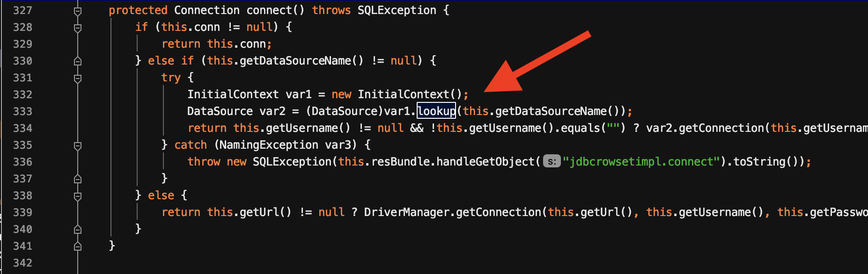Collapse the try block at line 331
The width and height of the screenshot is (868, 274).
(78, 78)
